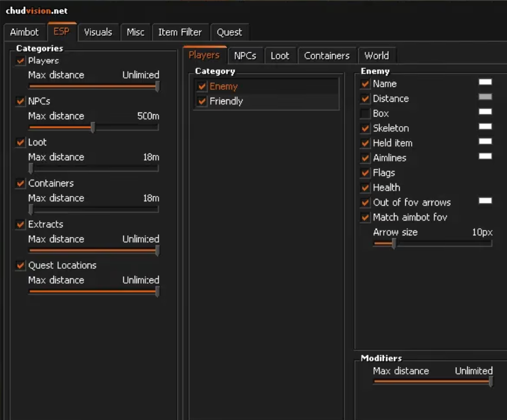Enable the Box checkbox under Enemy
The width and height of the screenshot is (507, 420).
(365, 114)
